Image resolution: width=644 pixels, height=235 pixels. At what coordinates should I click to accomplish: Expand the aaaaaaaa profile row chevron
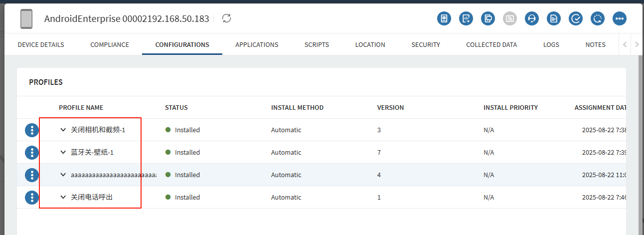[x=63, y=175]
